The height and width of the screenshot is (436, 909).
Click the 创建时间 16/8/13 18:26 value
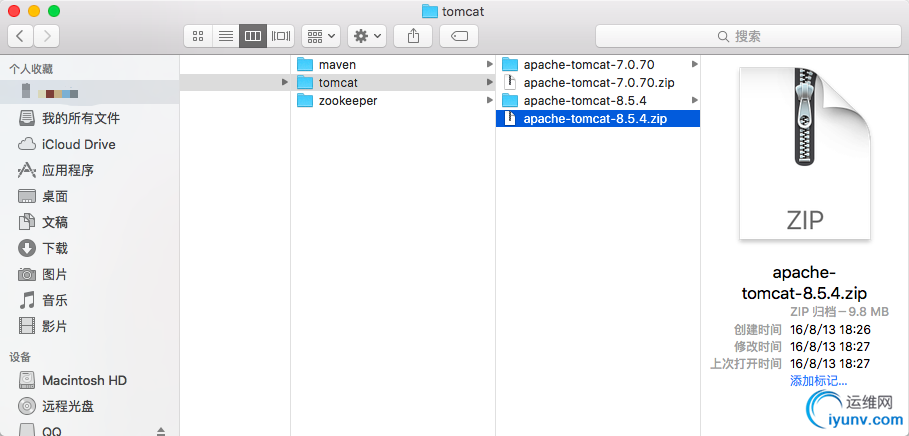click(x=830, y=330)
